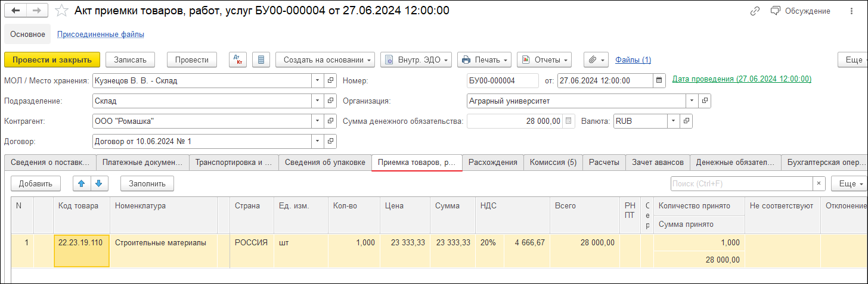
Task: Select the РОССИЯ country cell
Action: point(252,250)
